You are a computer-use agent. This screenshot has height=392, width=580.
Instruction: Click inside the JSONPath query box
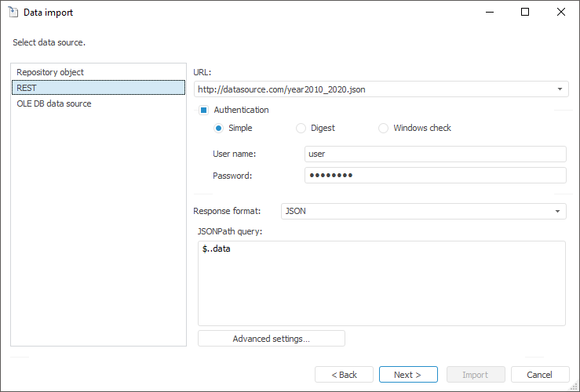(x=381, y=282)
